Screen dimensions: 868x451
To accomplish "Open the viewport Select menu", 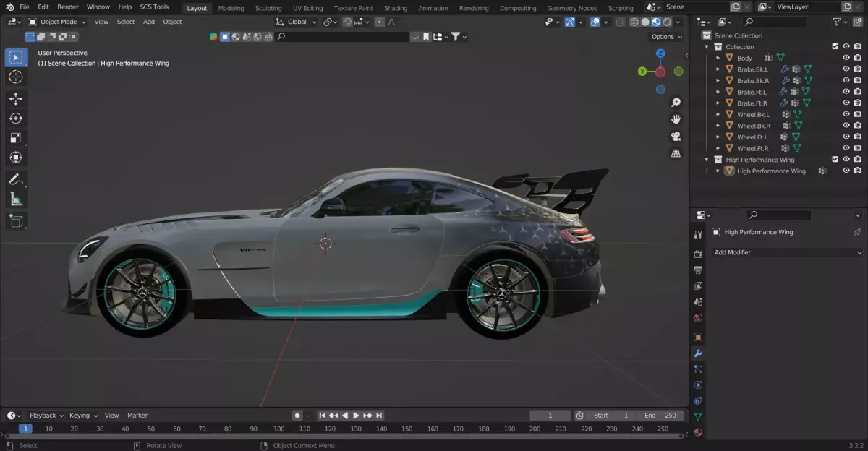I will pos(126,22).
